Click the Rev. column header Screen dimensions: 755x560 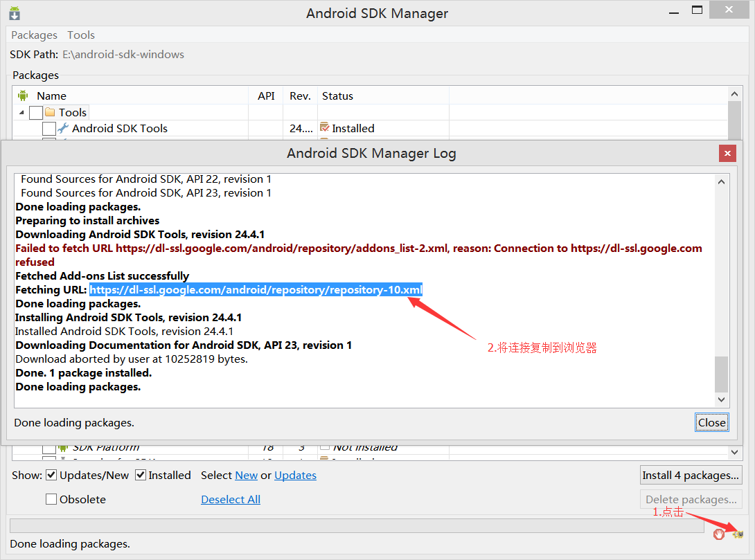[300, 96]
